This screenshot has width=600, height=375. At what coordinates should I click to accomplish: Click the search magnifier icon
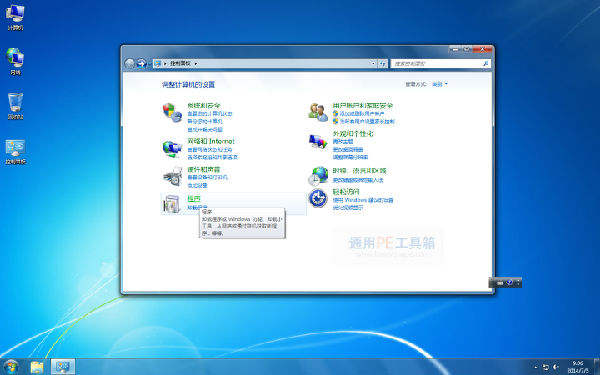tap(485, 64)
